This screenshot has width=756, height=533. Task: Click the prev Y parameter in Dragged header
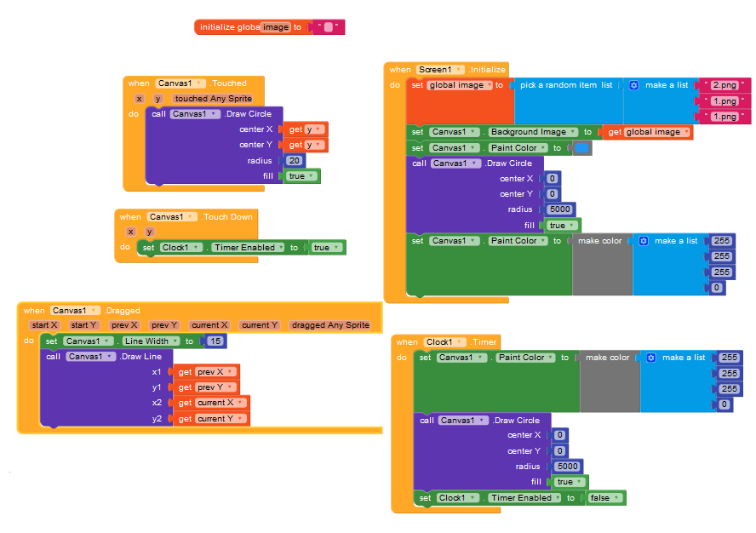click(x=163, y=325)
